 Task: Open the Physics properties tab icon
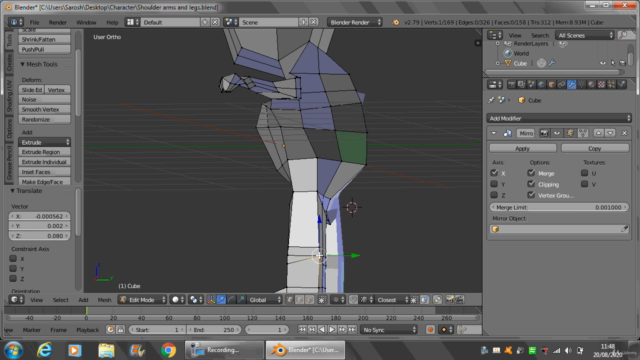(x=622, y=85)
